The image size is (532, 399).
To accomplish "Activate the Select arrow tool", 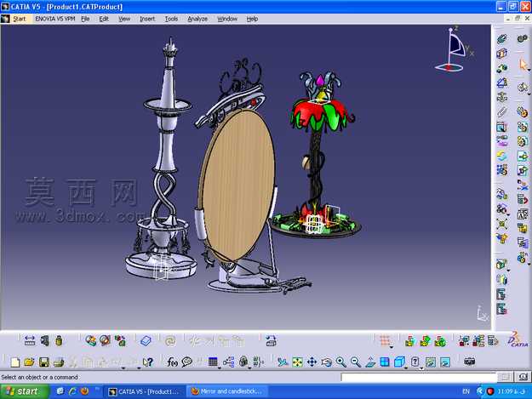I will (523, 64).
